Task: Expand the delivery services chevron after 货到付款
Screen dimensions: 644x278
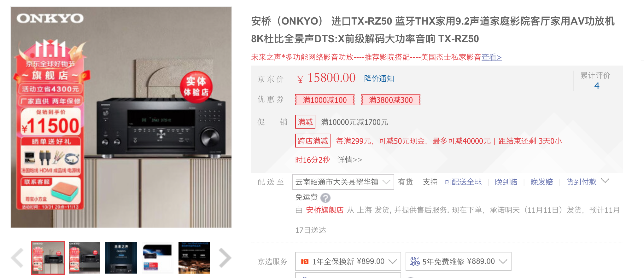Action: pos(605,181)
